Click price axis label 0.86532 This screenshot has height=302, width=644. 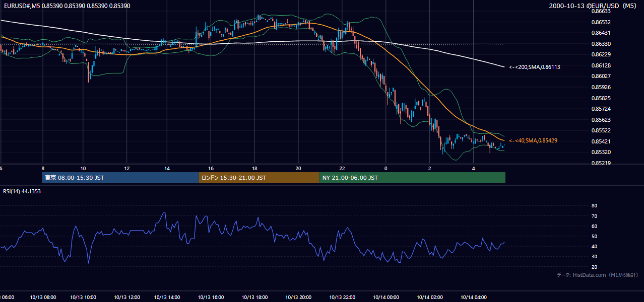pos(601,22)
